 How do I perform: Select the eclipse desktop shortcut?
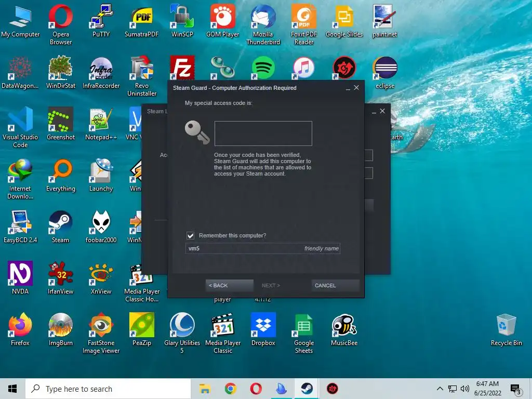[385, 73]
